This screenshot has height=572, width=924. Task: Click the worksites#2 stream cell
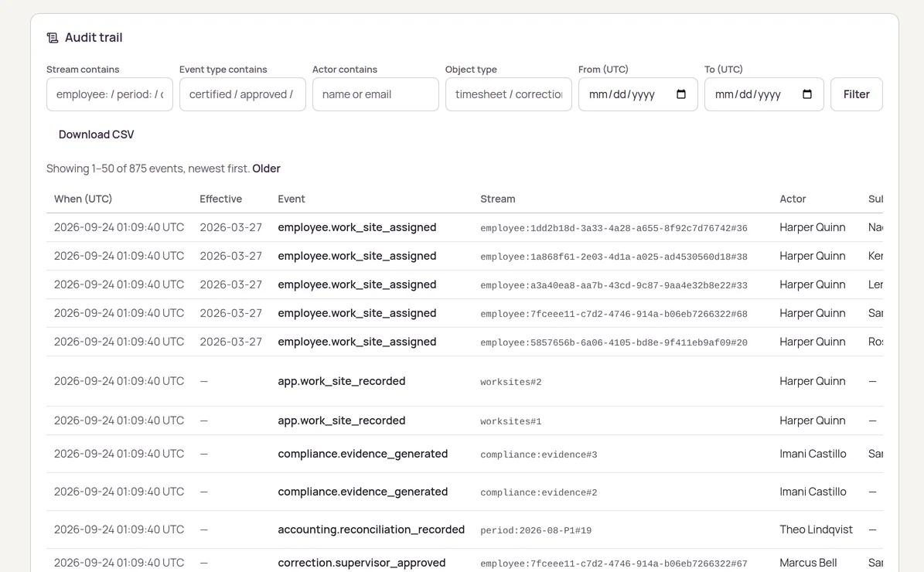[x=511, y=382]
